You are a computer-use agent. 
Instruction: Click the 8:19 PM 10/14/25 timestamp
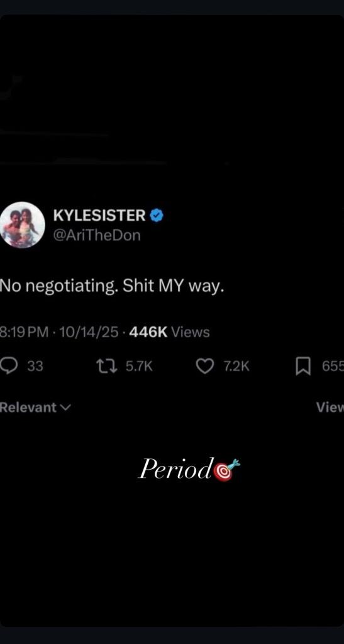[59, 332]
